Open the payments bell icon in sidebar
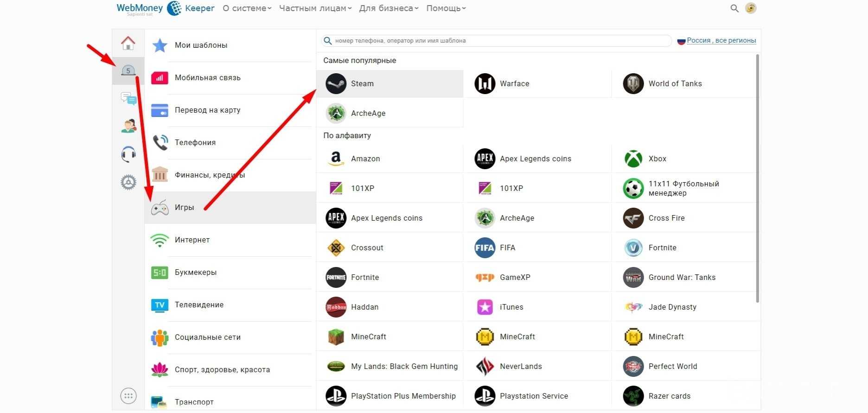Screen dimensions: 868x413 point(128,70)
